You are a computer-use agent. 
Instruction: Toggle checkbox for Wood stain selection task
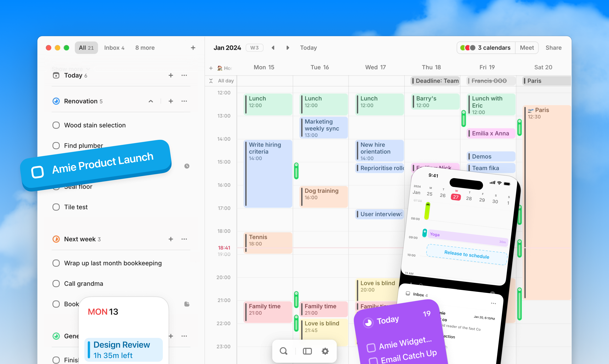(56, 125)
